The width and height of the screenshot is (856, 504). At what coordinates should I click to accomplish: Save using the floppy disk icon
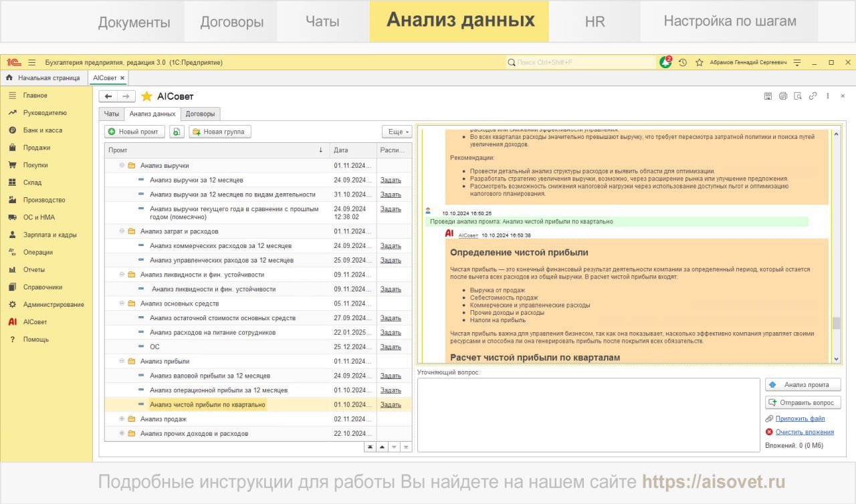(768, 96)
